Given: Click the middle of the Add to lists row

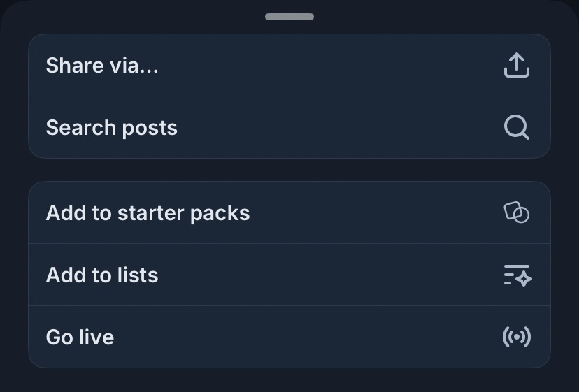Looking at the screenshot, I should [289, 275].
